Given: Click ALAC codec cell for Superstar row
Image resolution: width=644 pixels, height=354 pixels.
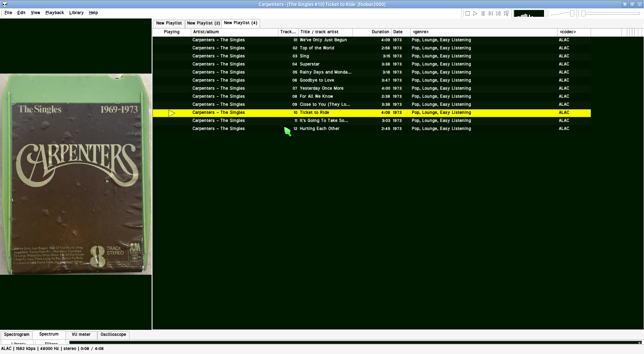Looking at the screenshot, I should tap(564, 64).
